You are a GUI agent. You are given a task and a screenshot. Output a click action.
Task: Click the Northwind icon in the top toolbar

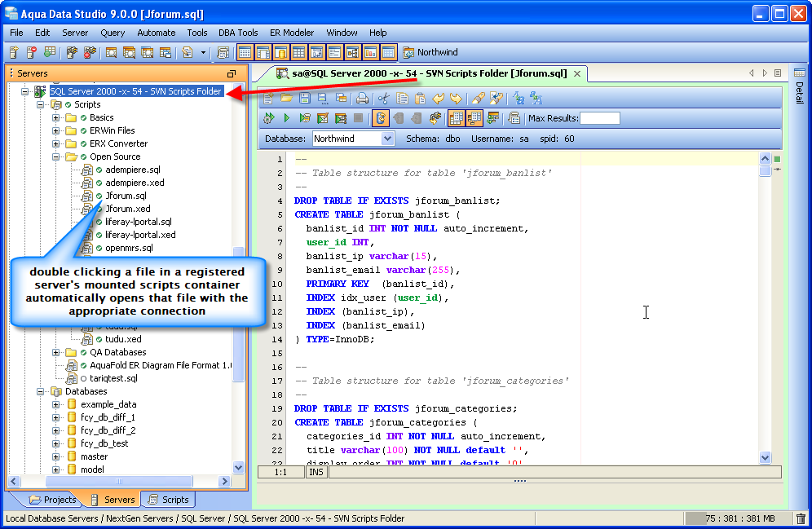tap(408, 53)
